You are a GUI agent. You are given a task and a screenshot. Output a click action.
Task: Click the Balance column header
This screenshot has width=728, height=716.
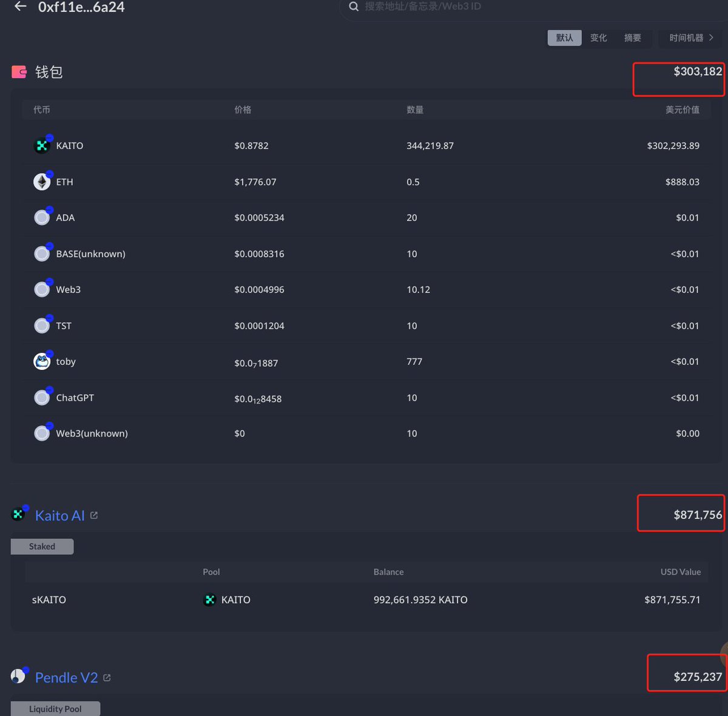(388, 572)
